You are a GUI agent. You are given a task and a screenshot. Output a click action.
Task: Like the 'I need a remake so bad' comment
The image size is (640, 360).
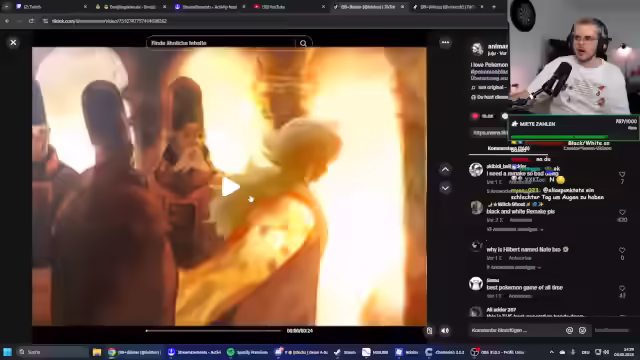pos(622,174)
